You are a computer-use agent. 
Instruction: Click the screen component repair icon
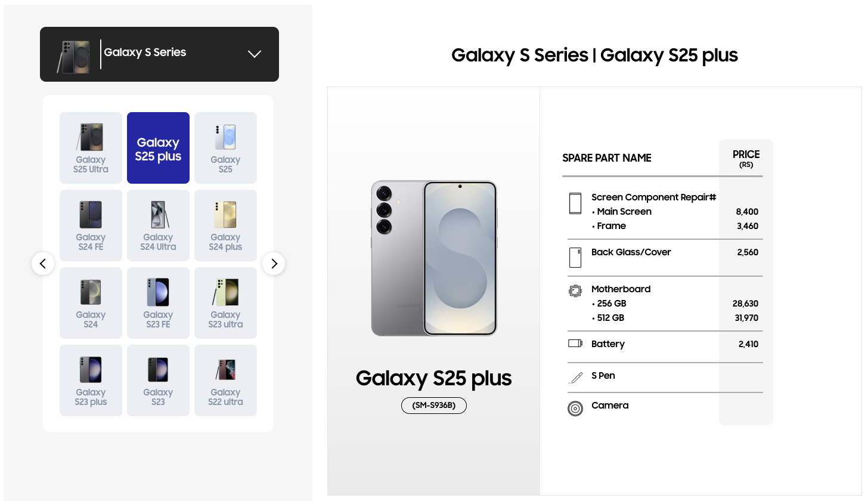click(x=575, y=203)
